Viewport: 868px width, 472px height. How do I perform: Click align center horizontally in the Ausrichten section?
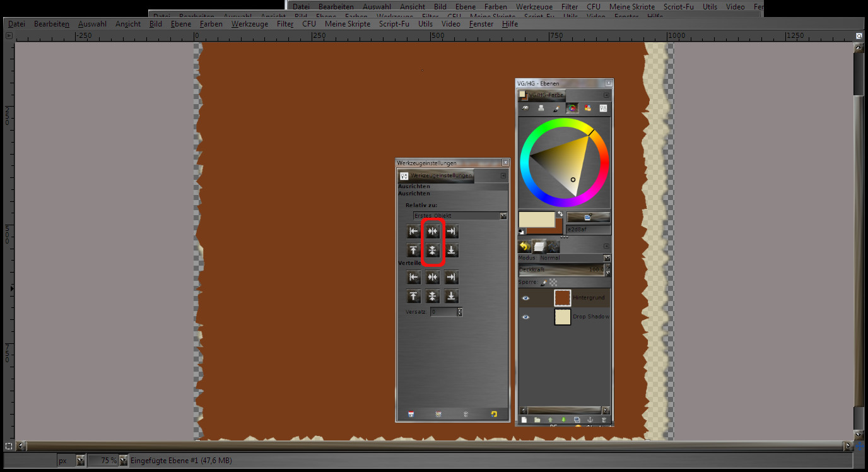(x=433, y=232)
